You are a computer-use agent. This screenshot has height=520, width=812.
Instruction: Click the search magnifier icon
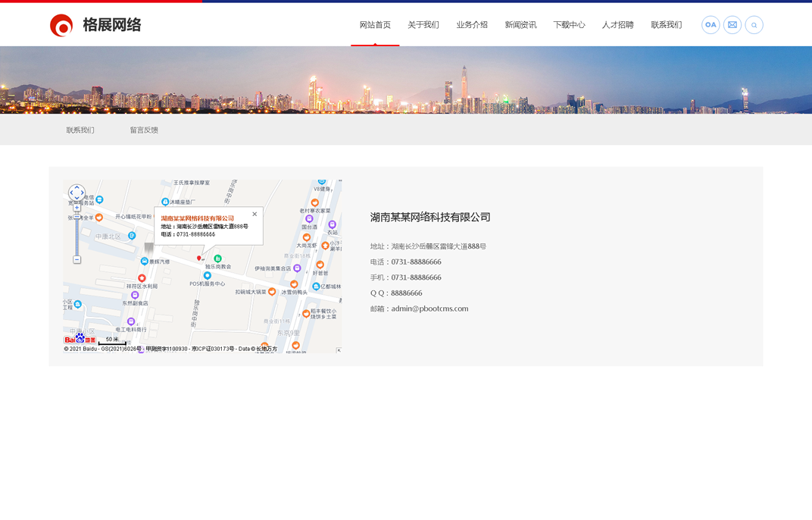pos(754,25)
